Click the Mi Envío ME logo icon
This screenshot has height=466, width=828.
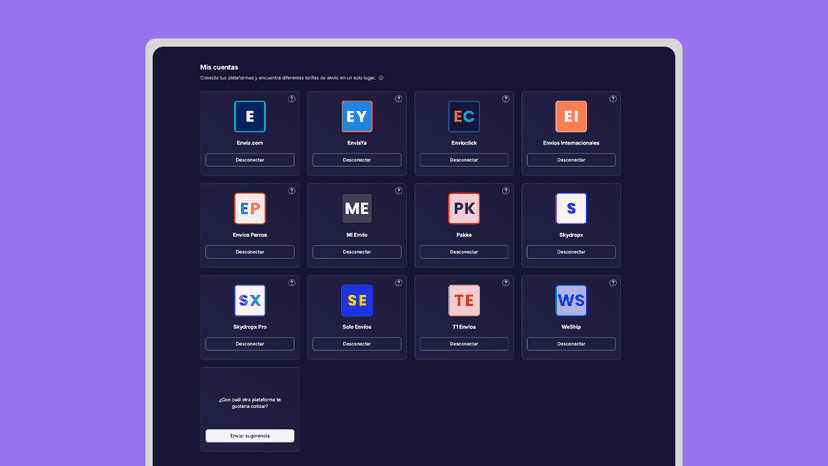[357, 208]
